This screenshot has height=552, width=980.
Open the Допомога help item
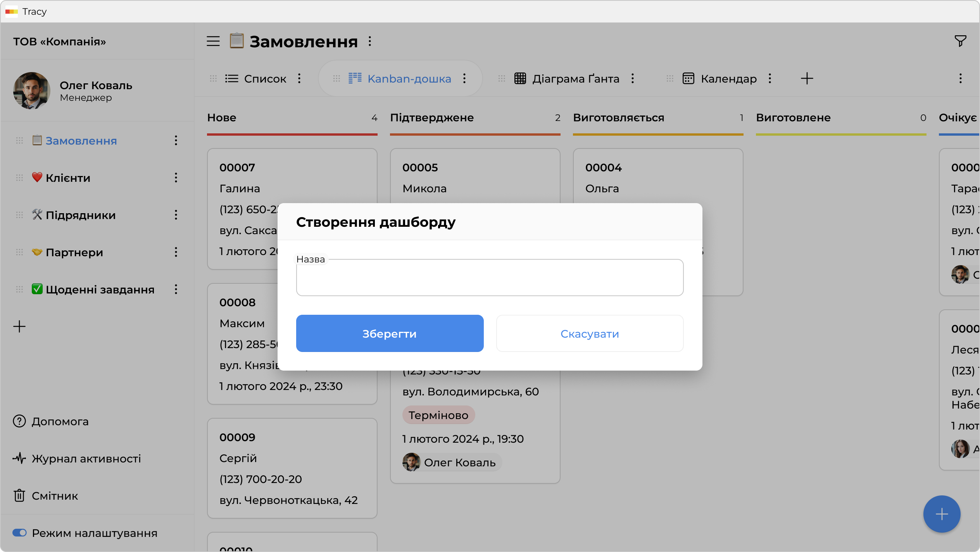point(60,421)
